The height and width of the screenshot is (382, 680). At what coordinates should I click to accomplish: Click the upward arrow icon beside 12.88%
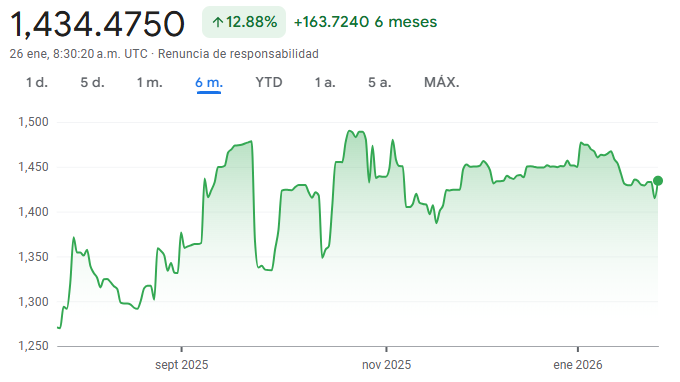pos(218,22)
